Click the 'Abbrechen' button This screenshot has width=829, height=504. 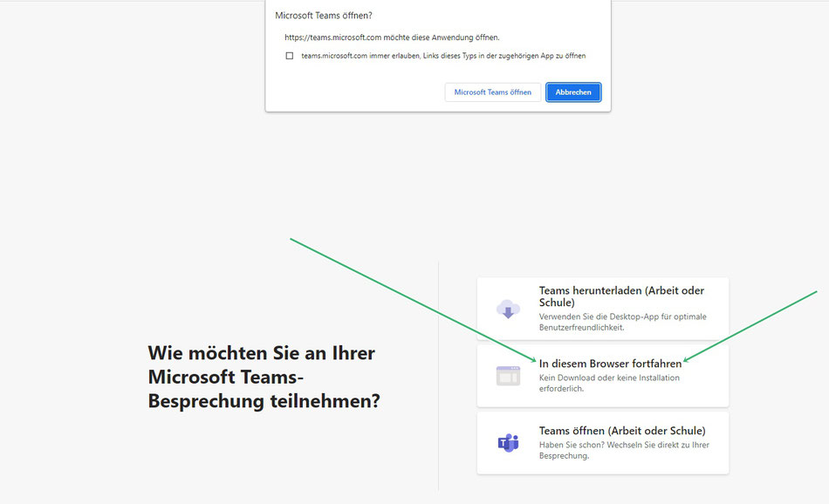(x=573, y=92)
